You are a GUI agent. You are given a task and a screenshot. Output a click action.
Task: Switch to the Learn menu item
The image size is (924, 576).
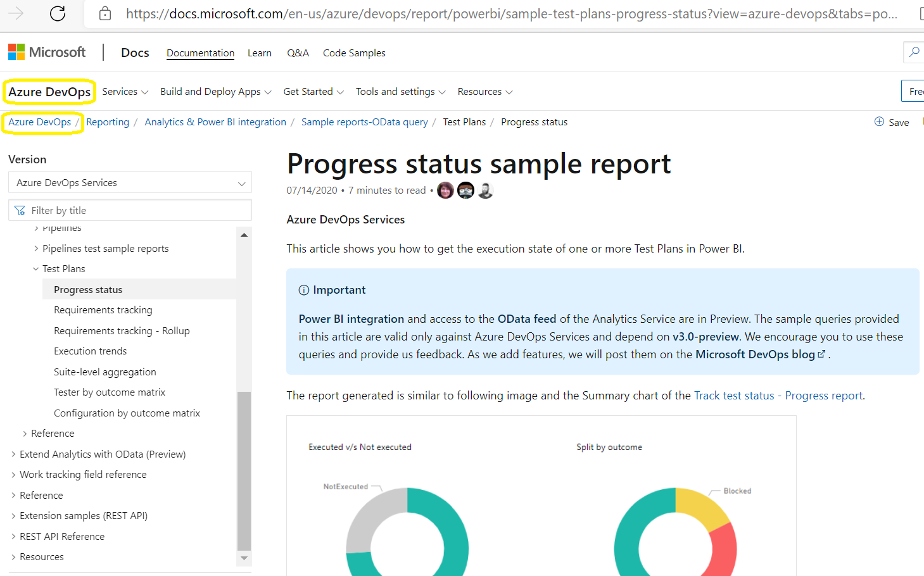(260, 53)
